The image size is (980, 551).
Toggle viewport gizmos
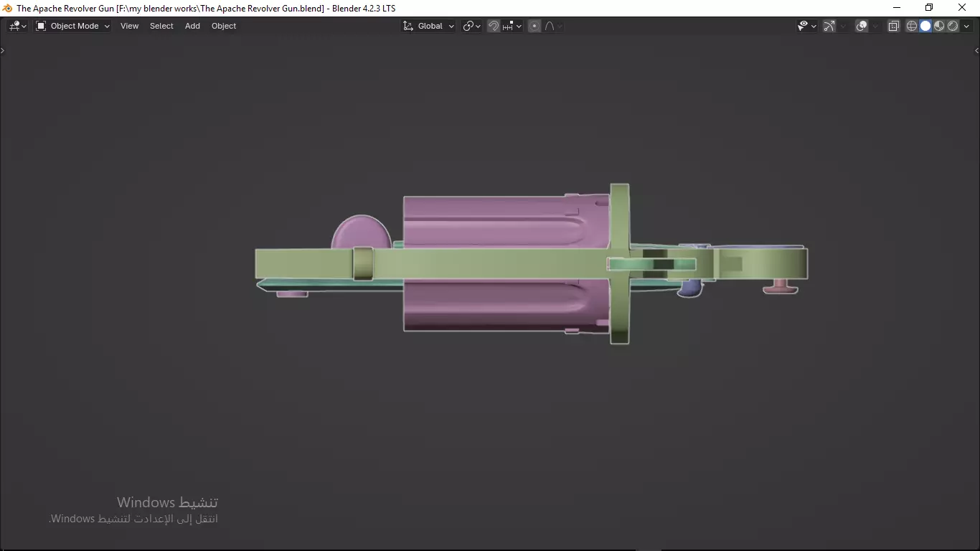[x=829, y=26]
